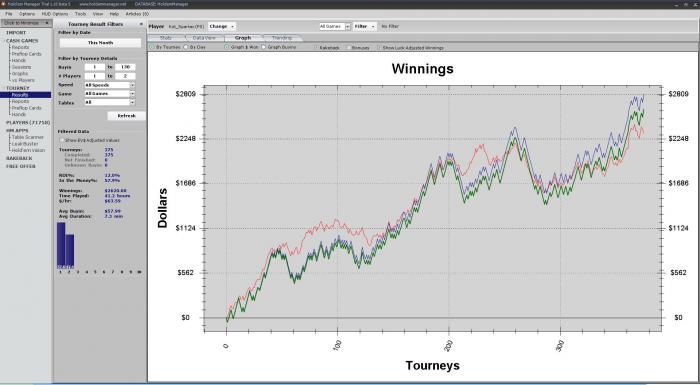This screenshot has width=700, height=385.
Task: Click the second-place finish histogram bar
Action: point(70,251)
